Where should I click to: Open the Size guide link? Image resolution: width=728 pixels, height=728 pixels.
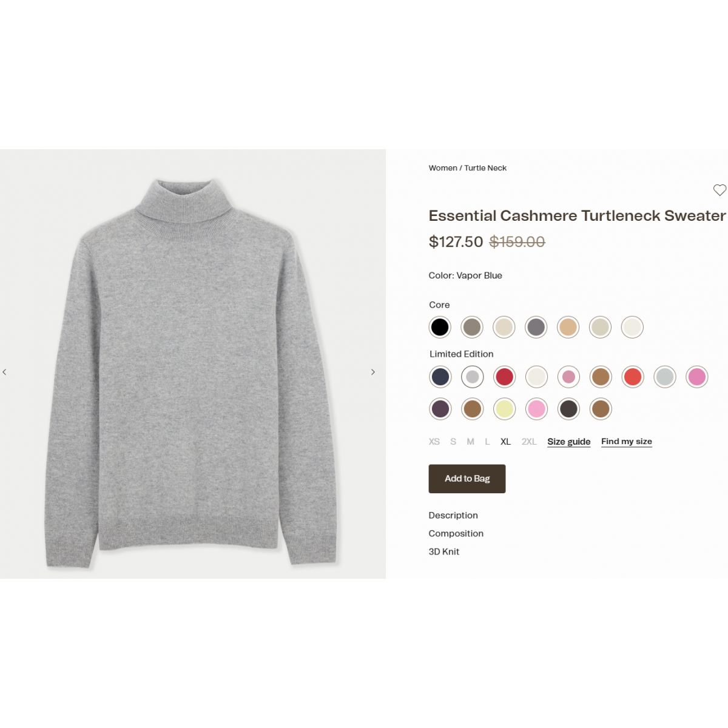click(x=569, y=442)
